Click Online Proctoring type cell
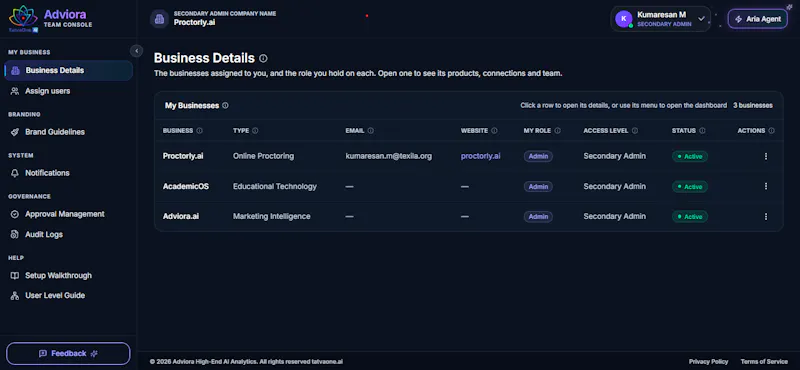This screenshot has height=370, width=800. pos(263,156)
